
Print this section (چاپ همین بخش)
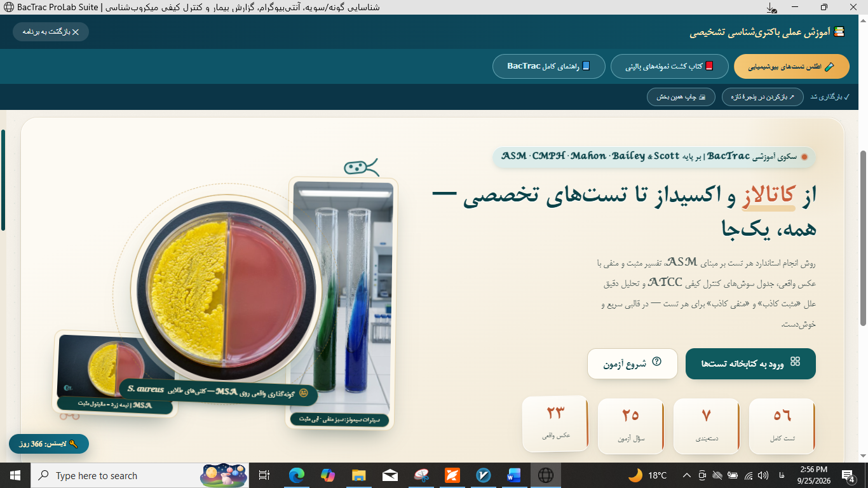[681, 97]
